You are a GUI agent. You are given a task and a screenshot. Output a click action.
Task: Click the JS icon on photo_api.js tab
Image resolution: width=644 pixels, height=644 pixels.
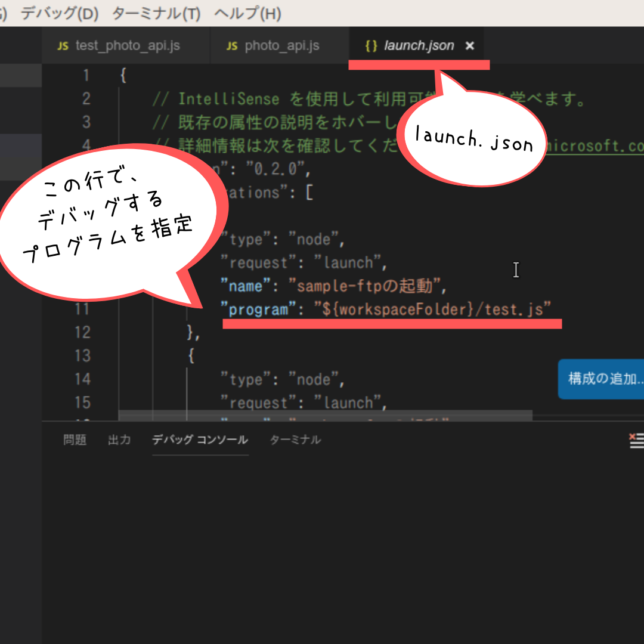(232, 46)
